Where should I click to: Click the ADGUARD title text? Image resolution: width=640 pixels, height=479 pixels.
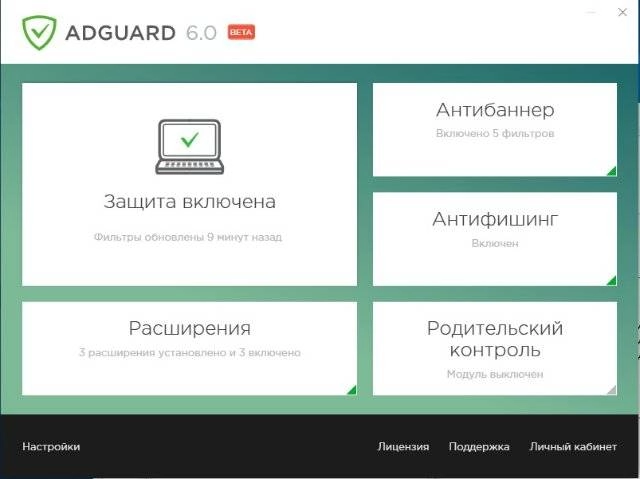(120, 33)
